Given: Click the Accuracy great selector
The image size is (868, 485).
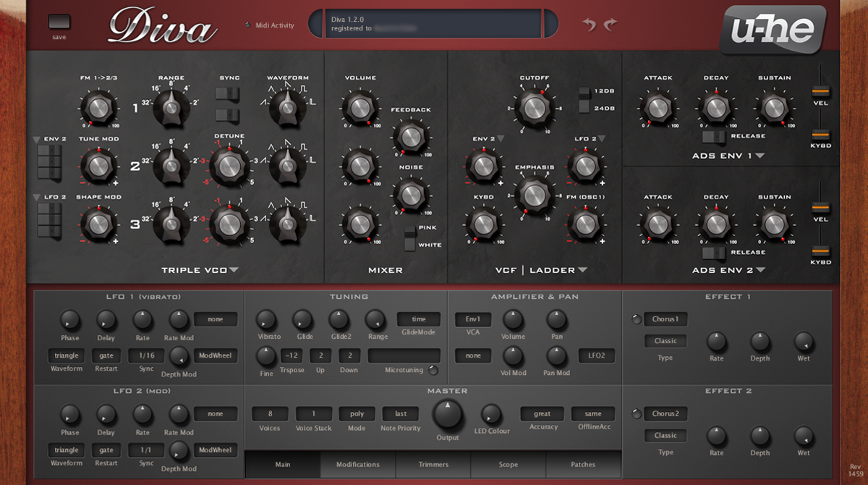Looking at the screenshot, I should tap(542, 414).
